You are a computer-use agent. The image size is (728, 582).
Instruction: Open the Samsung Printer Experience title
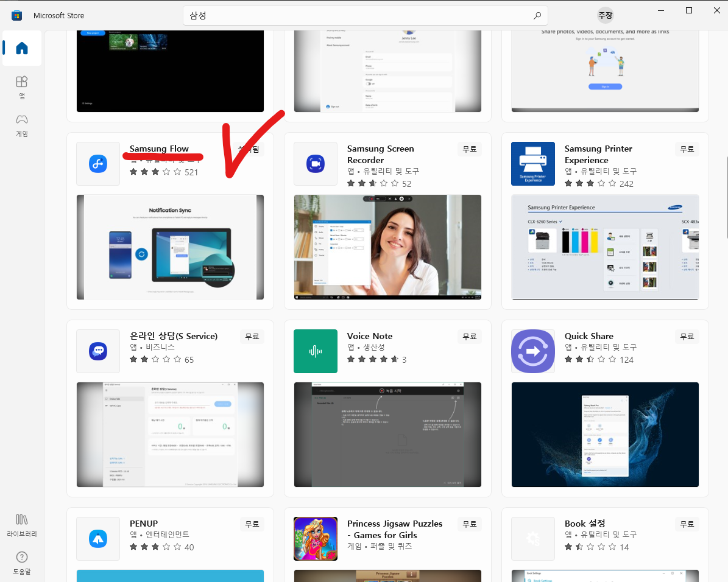point(598,154)
